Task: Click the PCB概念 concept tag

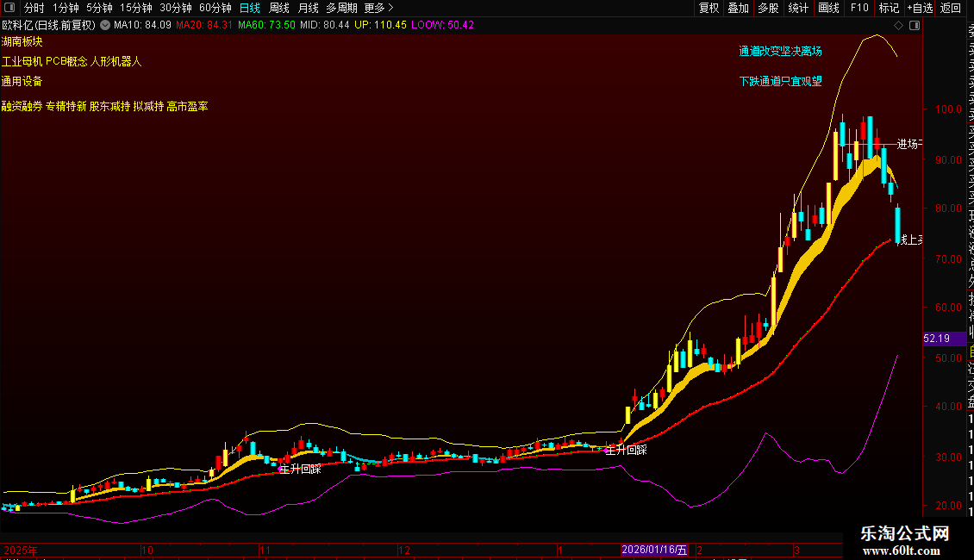Action: 66,61
